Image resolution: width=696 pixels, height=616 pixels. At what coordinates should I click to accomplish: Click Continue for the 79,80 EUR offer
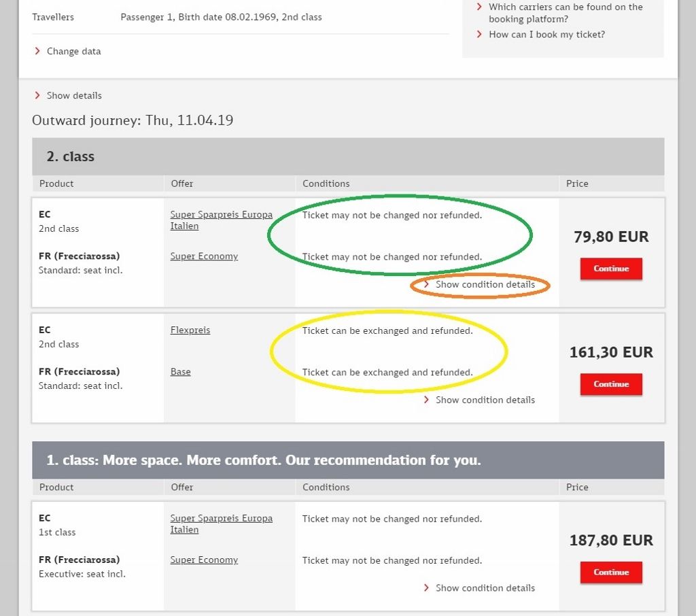point(611,269)
